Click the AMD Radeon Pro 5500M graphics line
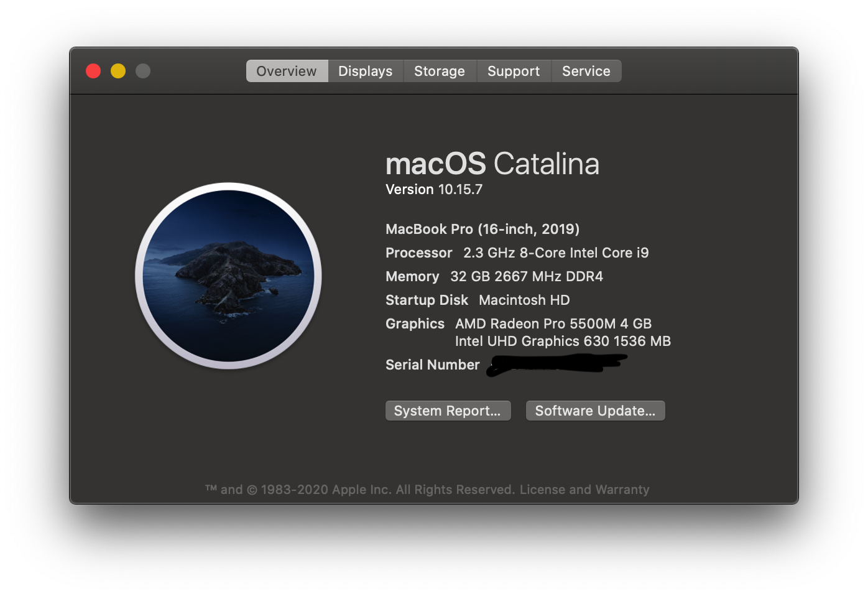Image resolution: width=868 pixels, height=596 pixels. tap(553, 324)
